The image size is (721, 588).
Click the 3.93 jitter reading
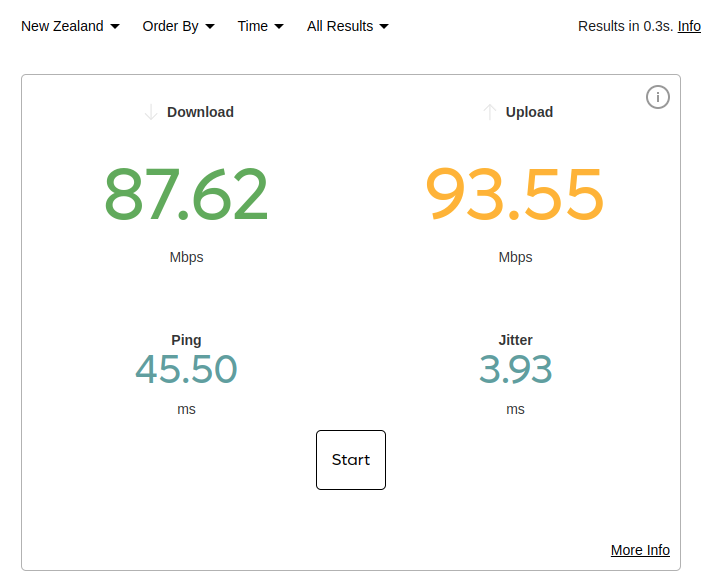point(515,370)
